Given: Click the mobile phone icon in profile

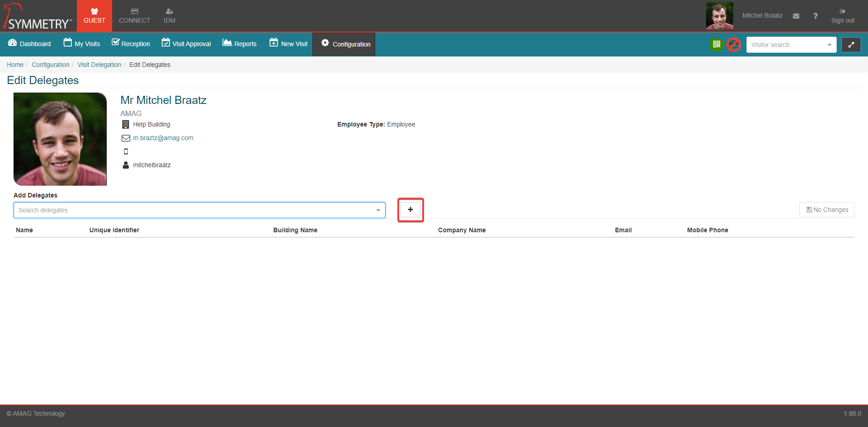Looking at the screenshot, I should click(126, 151).
